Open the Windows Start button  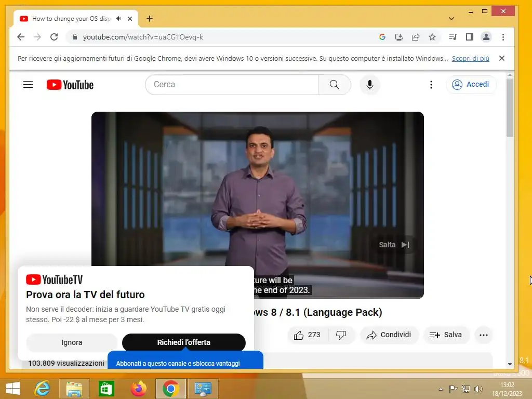pos(12,388)
